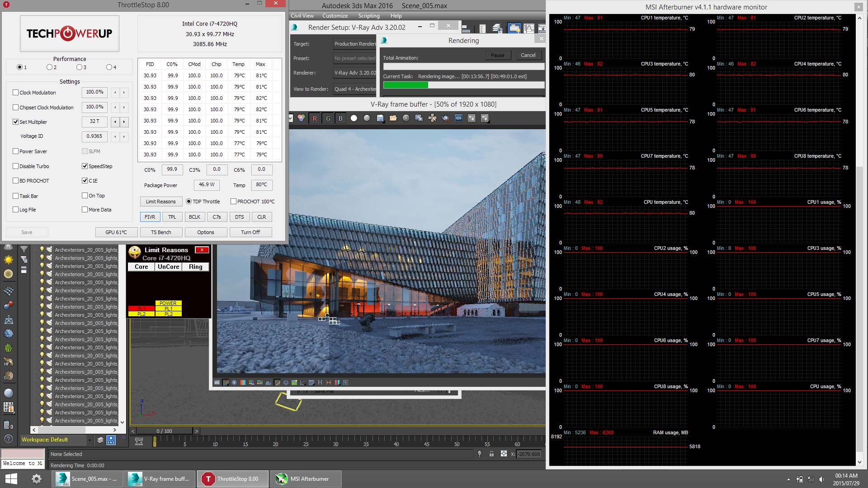Decrease Clock Modulation with left arrow
This screenshot has height=488, width=868.
click(115, 93)
